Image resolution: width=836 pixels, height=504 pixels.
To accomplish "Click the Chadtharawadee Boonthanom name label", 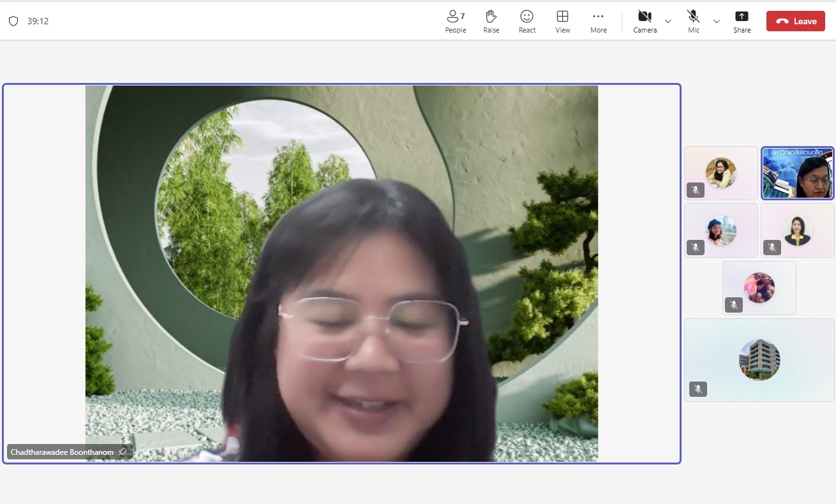I will click(x=62, y=452).
